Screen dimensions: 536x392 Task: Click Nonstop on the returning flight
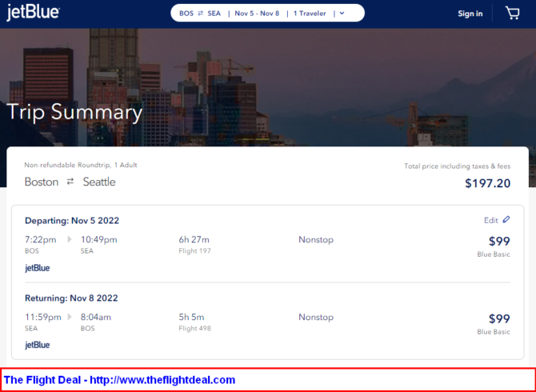[316, 317]
